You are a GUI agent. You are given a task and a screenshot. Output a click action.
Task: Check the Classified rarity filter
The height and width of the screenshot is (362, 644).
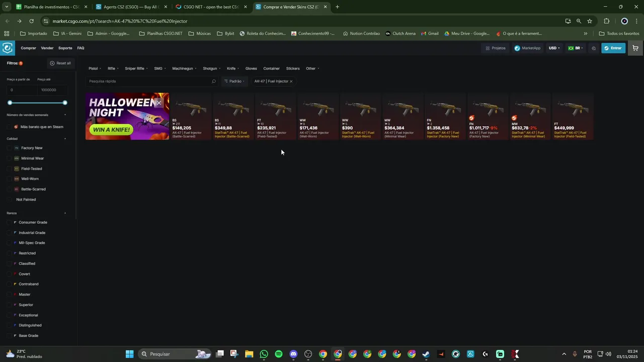point(9,263)
